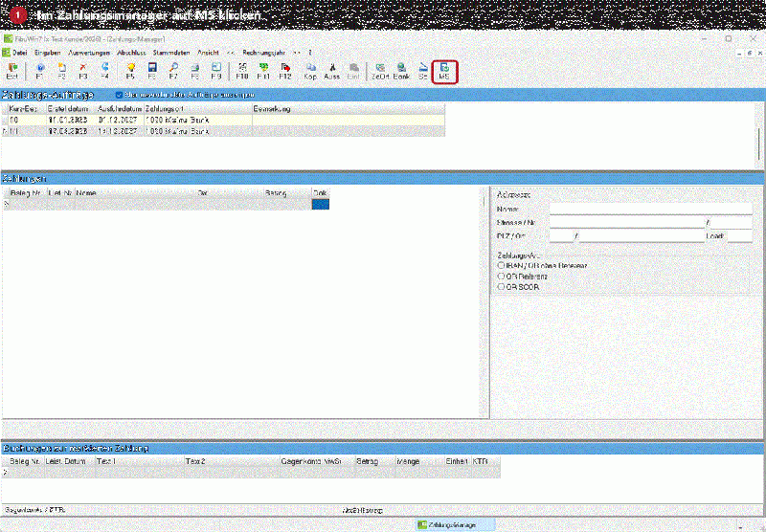Click the Auss. cut icon

331,71
